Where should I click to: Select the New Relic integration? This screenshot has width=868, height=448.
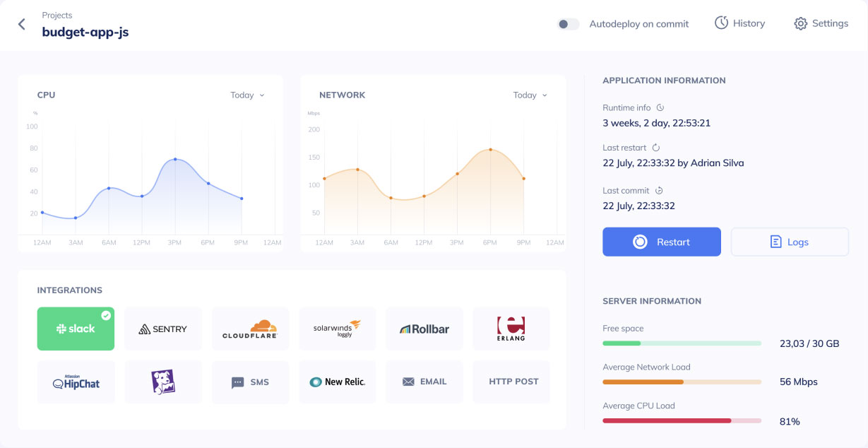coord(338,382)
